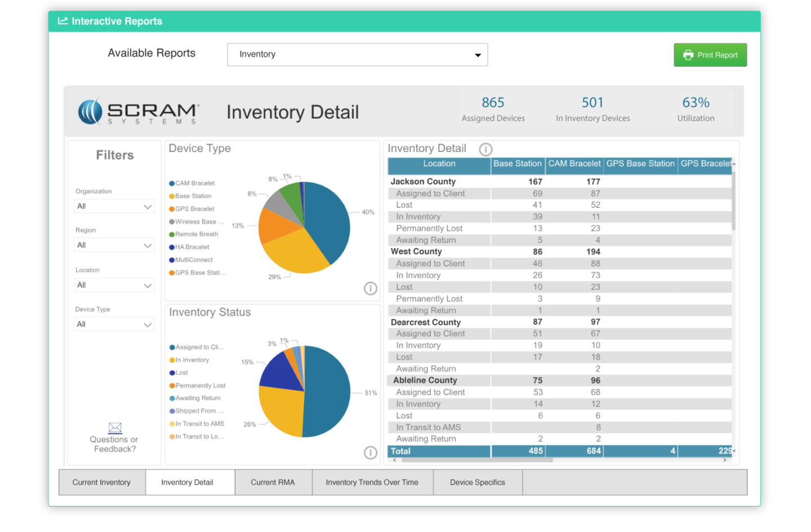Screen dimensions: 811x532
Task: Click the Print Report button
Action: tap(710, 55)
